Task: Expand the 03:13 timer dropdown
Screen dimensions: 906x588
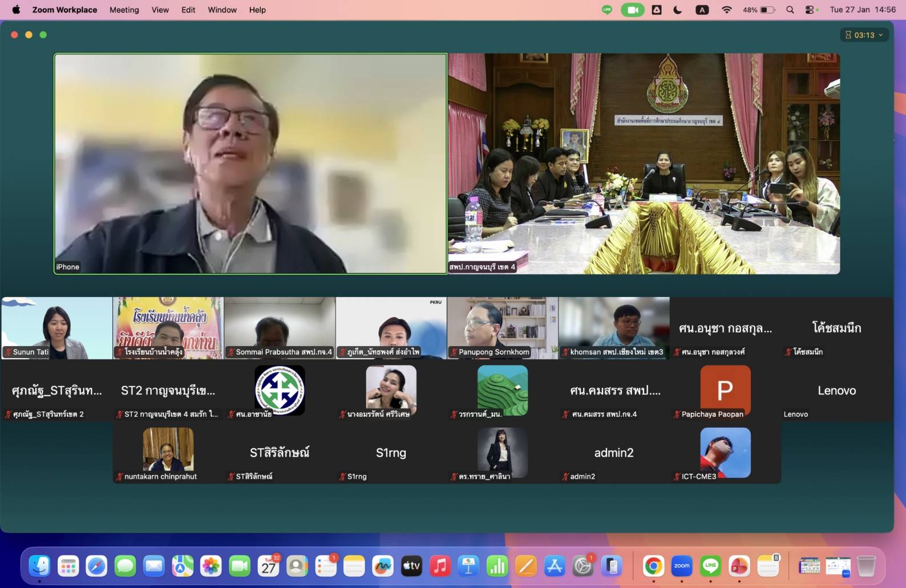Action: point(864,35)
